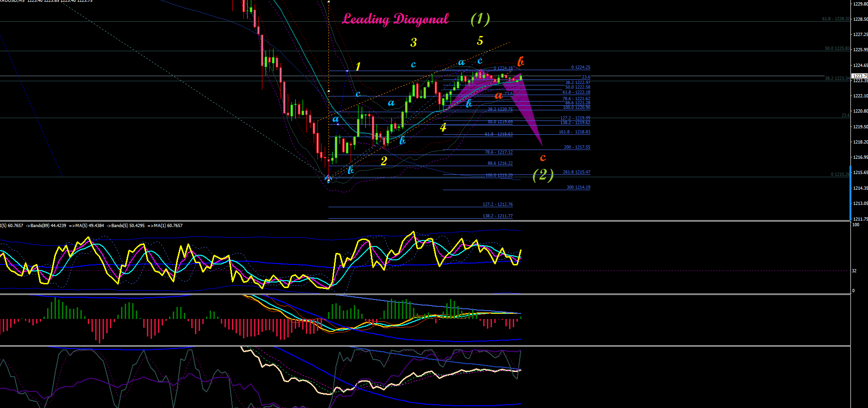This screenshot has height=408, width=868.
Task: Click the "Bands(5) 50.4295" indicator readout
Action: coord(128,226)
